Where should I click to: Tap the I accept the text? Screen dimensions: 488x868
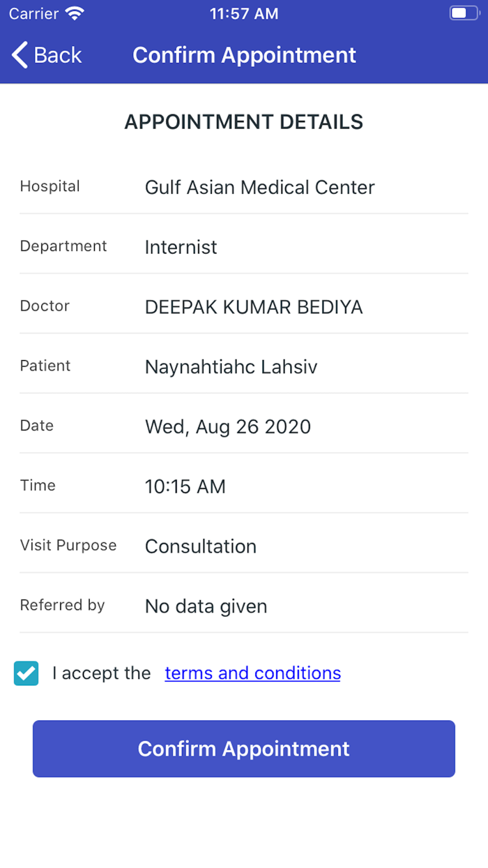(101, 673)
